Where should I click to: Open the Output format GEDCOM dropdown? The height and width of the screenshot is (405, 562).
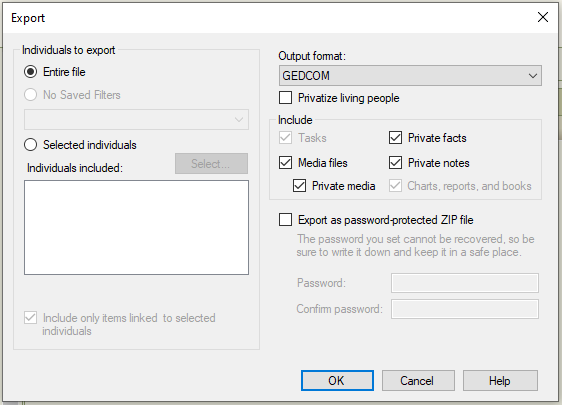pyautogui.click(x=410, y=76)
